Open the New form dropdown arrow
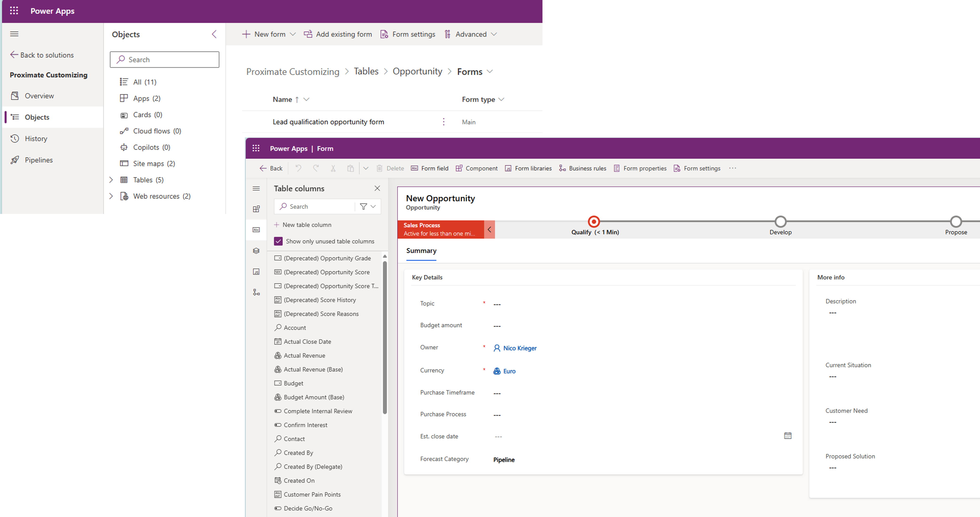 (x=293, y=34)
